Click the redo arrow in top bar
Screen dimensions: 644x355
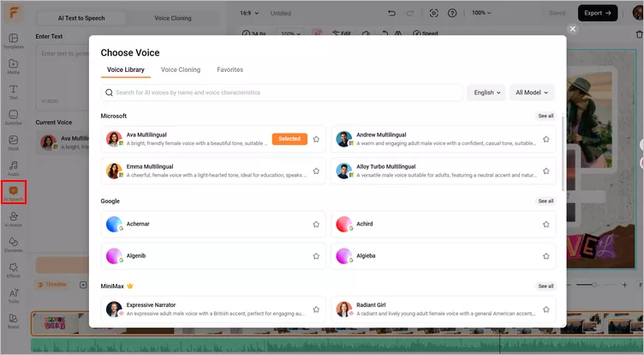410,13
